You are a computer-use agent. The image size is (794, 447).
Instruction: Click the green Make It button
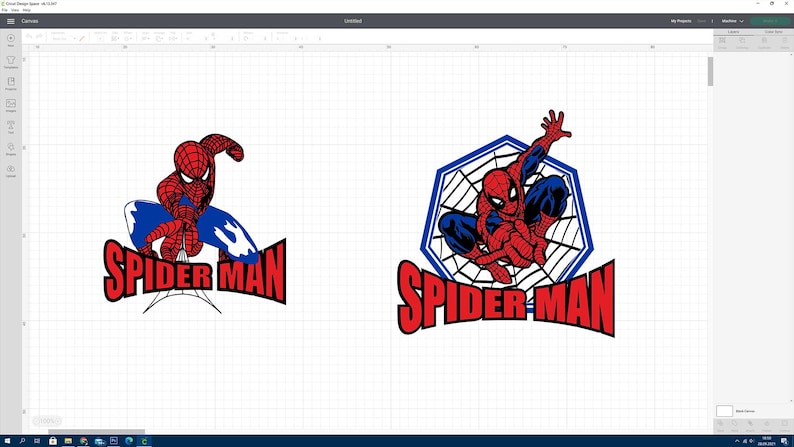(770, 21)
